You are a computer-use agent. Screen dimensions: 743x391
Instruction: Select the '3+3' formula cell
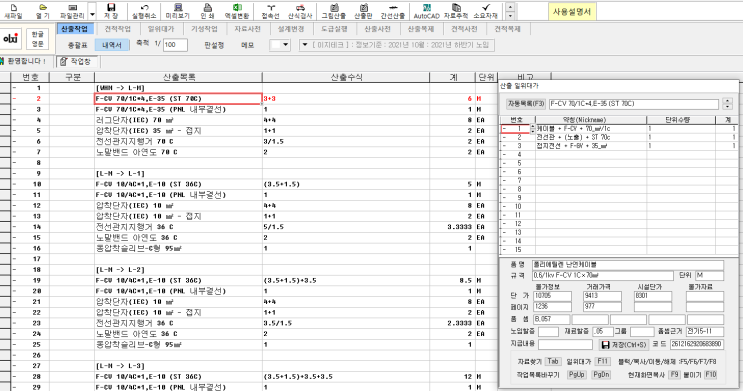346,99
